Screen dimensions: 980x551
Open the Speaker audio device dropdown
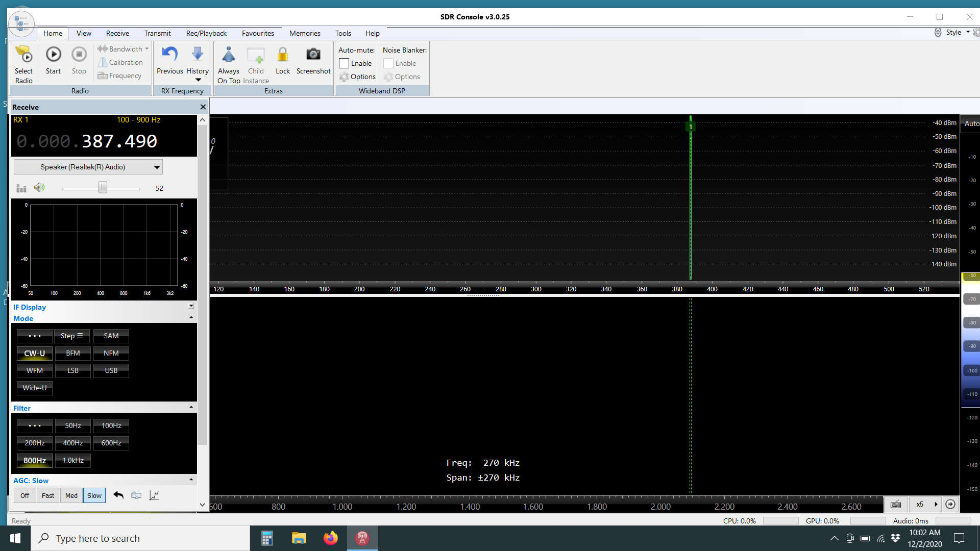157,167
